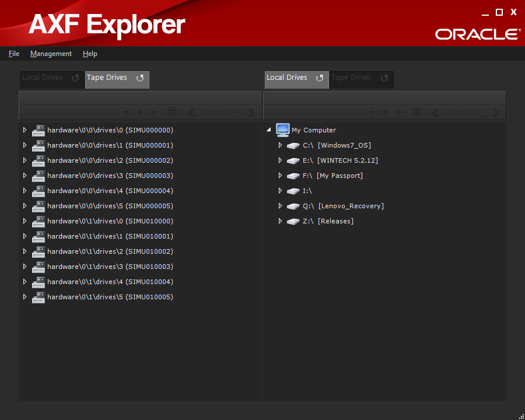Open left pane list view dropdown icon

tap(173, 112)
